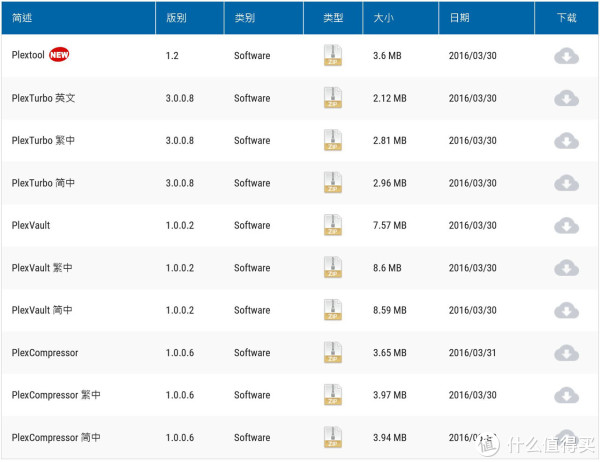Download Plextool using the cloud icon
This screenshot has height=462, width=600.
point(566,56)
